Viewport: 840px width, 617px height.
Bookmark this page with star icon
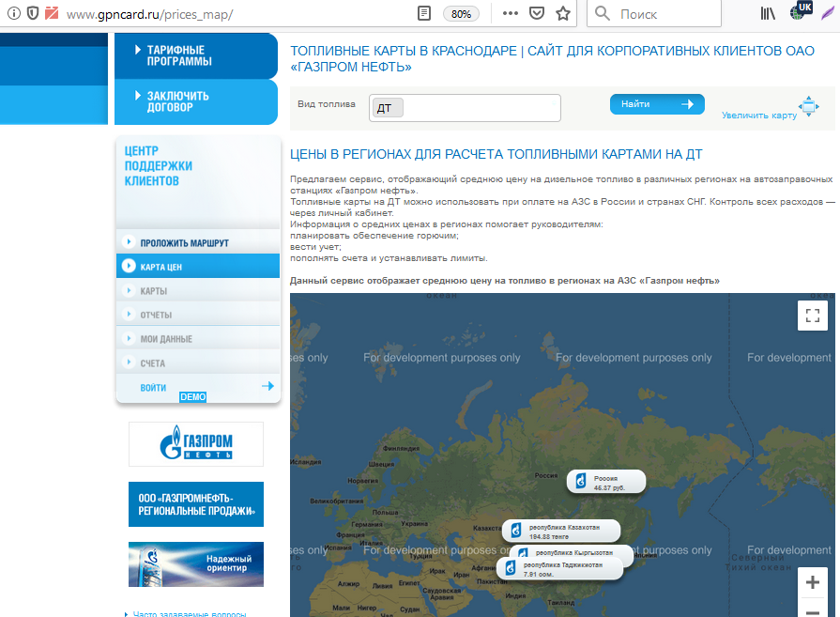[563, 14]
